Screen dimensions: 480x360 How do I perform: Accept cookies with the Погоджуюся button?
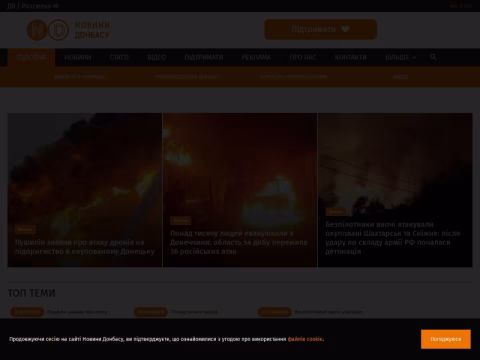click(x=446, y=339)
